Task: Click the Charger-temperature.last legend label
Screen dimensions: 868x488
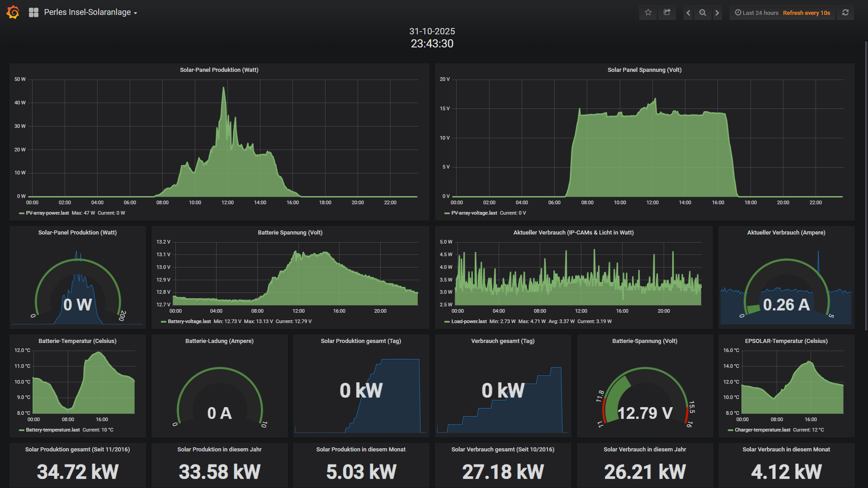Action: [762, 430]
